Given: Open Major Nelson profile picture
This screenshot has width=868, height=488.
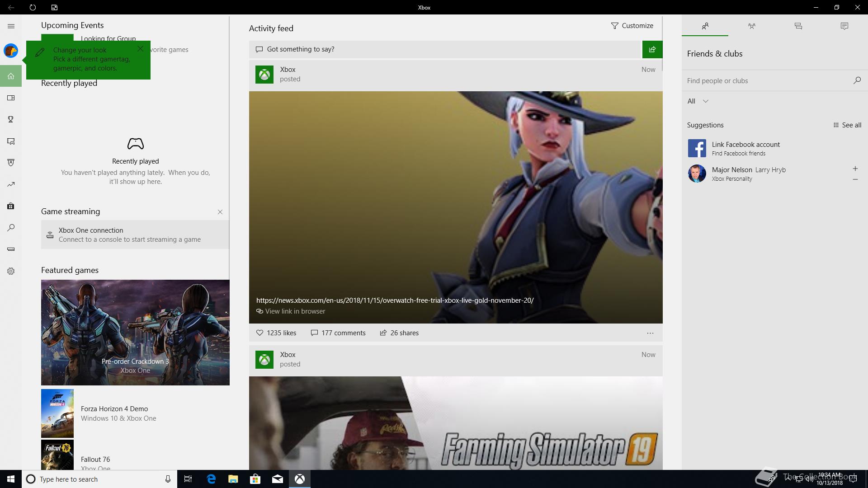Looking at the screenshot, I should pyautogui.click(x=697, y=174).
